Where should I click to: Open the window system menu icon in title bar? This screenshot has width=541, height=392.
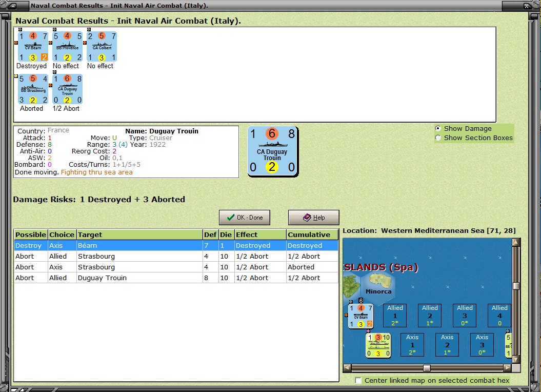(12, 6)
